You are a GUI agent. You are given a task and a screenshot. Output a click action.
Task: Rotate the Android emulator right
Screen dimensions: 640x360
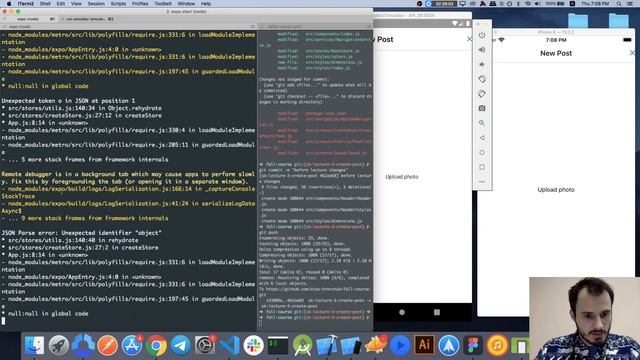point(482,94)
